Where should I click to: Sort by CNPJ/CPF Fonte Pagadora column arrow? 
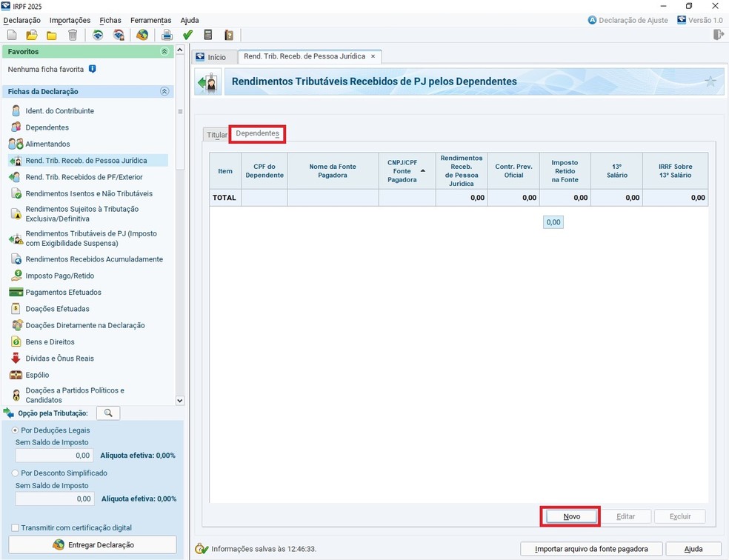click(x=423, y=171)
